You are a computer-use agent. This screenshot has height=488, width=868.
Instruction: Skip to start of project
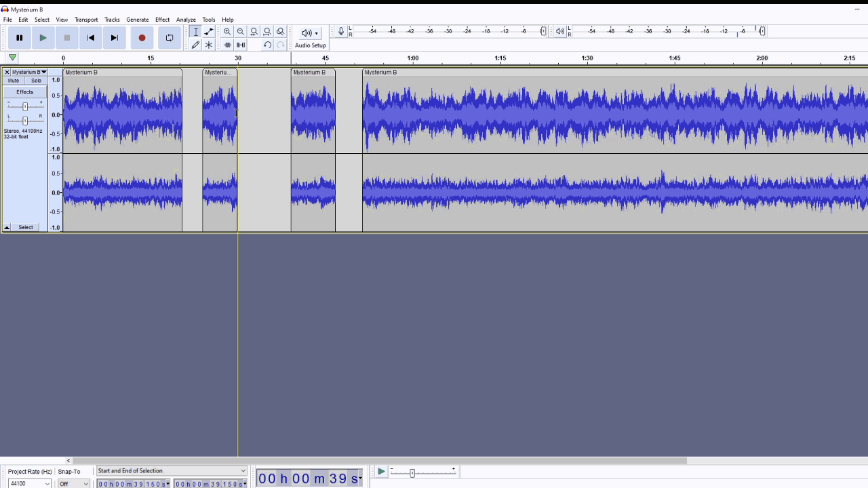click(x=91, y=38)
